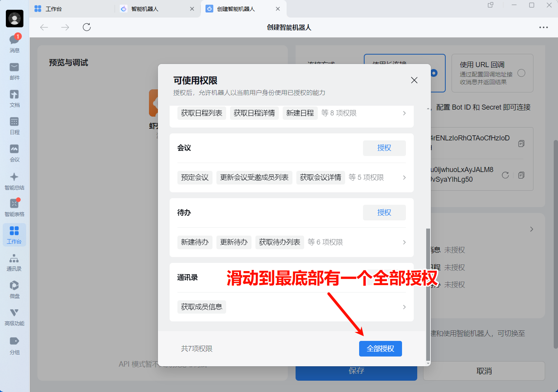Select the 使用长连接 radio option
This screenshot has height=392, width=558.
[434, 73]
